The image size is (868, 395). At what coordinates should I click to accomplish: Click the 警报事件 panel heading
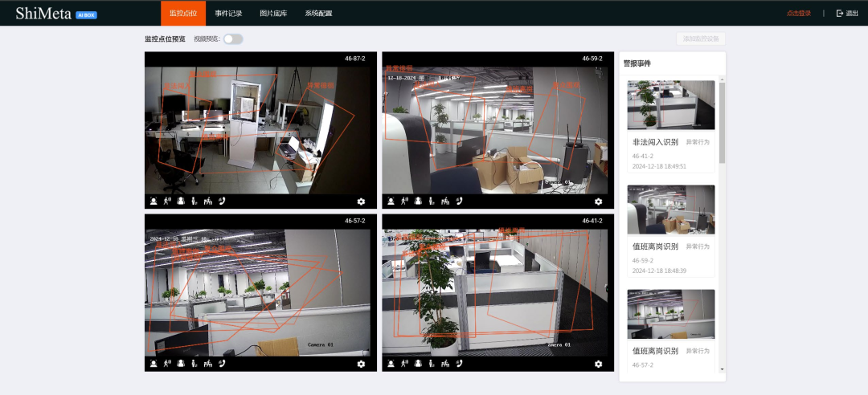pos(637,63)
